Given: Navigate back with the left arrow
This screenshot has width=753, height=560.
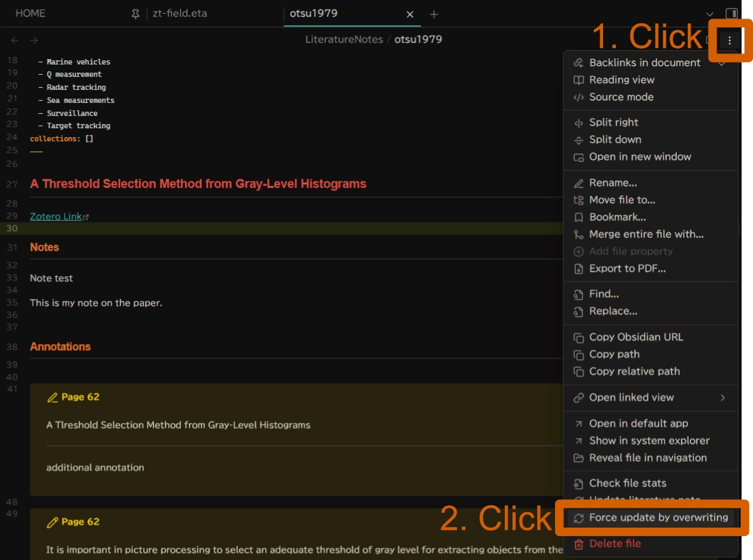Looking at the screenshot, I should [15, 40].
